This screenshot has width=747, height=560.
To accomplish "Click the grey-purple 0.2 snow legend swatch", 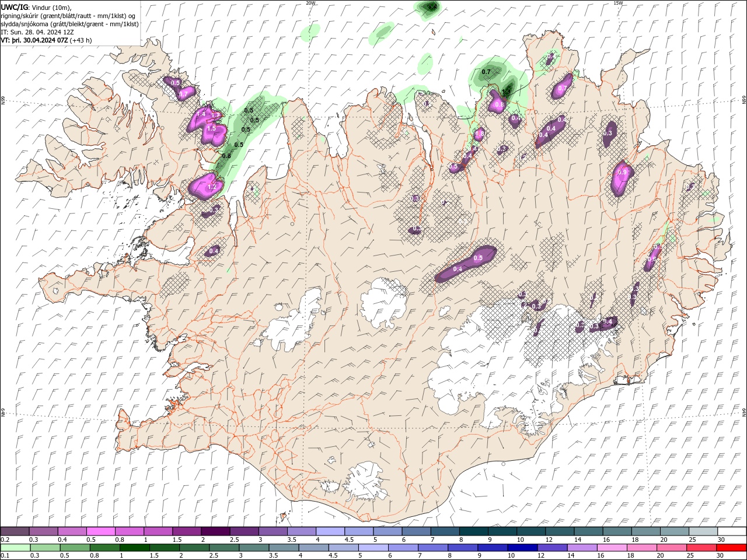I will pos(15,531).
